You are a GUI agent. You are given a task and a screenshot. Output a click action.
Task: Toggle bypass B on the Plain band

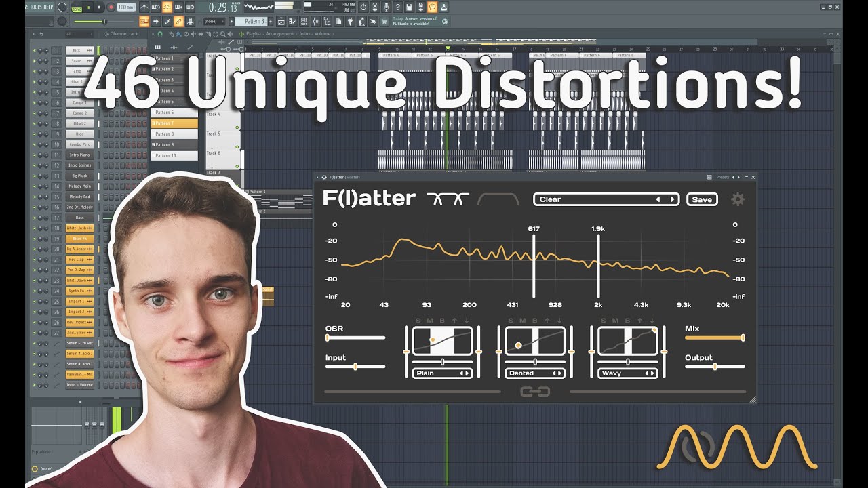coord(442,321)
